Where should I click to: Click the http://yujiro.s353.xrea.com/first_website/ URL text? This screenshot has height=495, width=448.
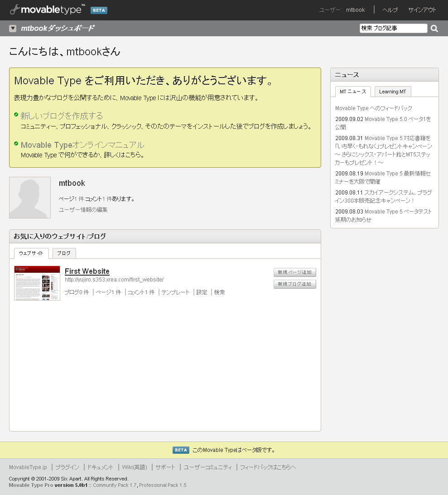click(114, 280)
